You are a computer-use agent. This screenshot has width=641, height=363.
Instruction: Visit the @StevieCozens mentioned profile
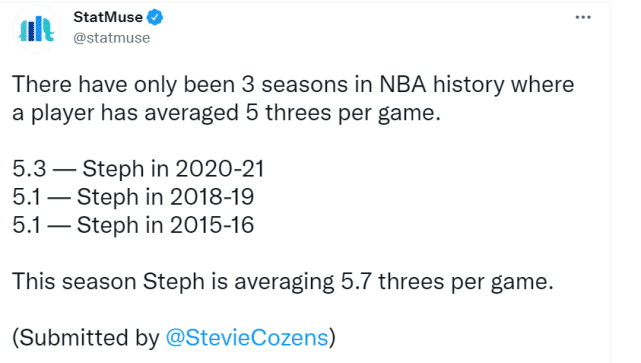247,338
